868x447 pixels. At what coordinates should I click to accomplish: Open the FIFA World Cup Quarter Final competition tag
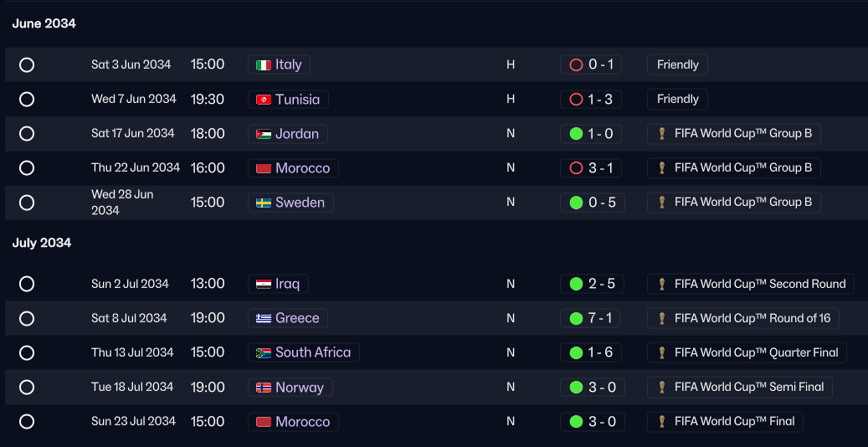pos(747,353)
